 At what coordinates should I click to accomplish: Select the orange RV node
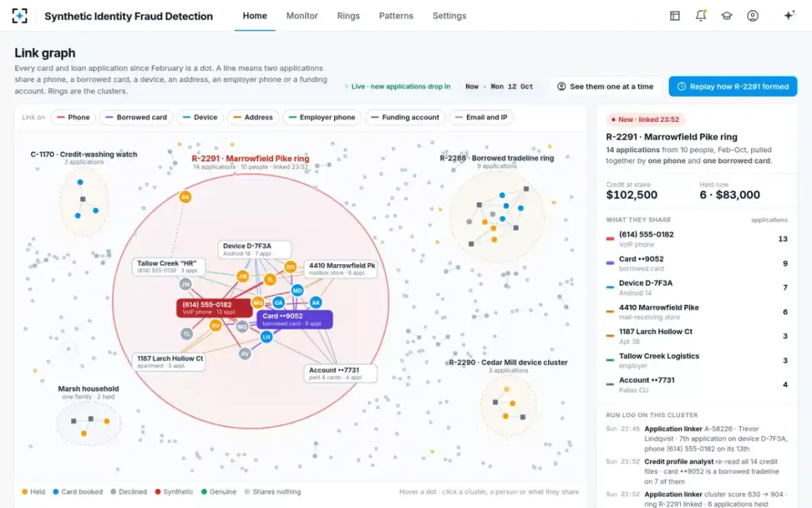click(215, 326)
